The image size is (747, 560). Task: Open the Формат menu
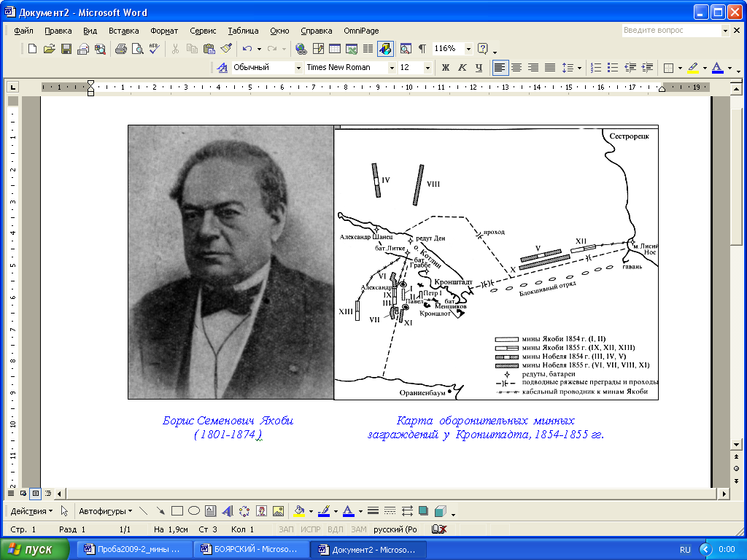click(164, 31)
